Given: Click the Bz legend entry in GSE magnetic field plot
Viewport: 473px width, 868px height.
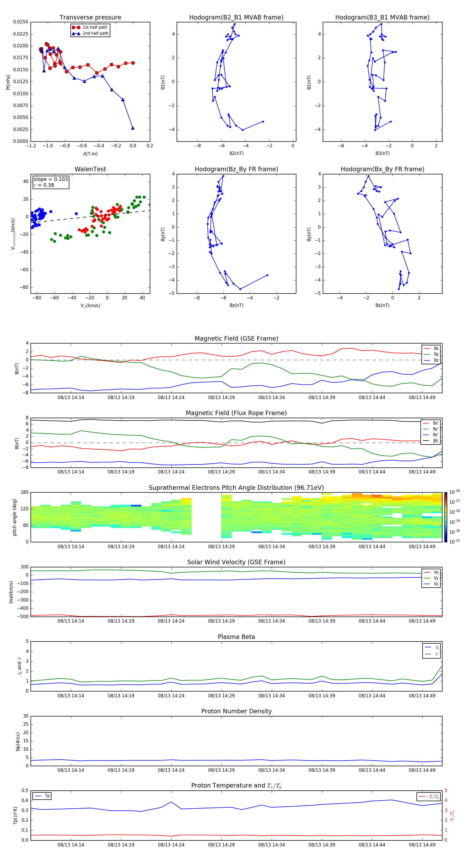Looking at the screenshot, I should pos(431,361).
